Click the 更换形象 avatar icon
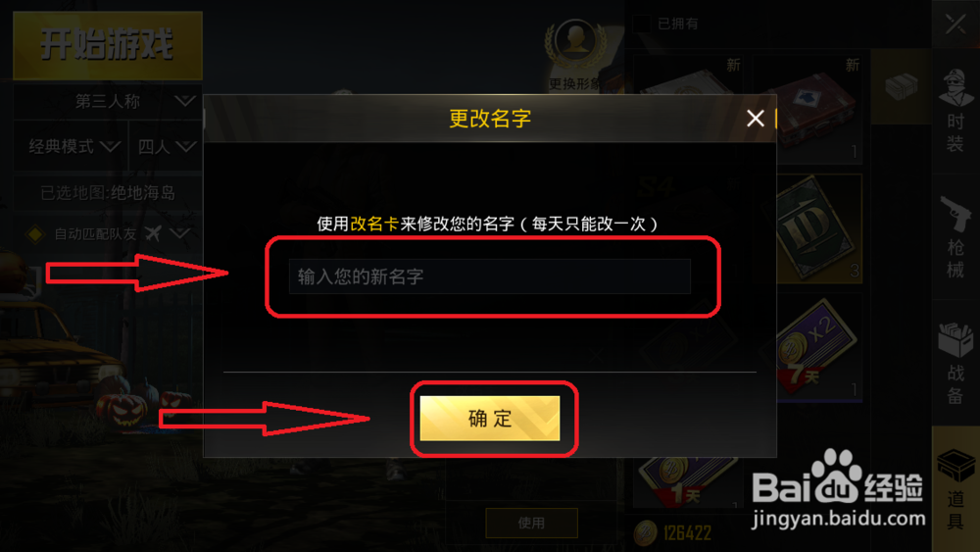Viewport: 980px width, 552px height. [575, 45]
